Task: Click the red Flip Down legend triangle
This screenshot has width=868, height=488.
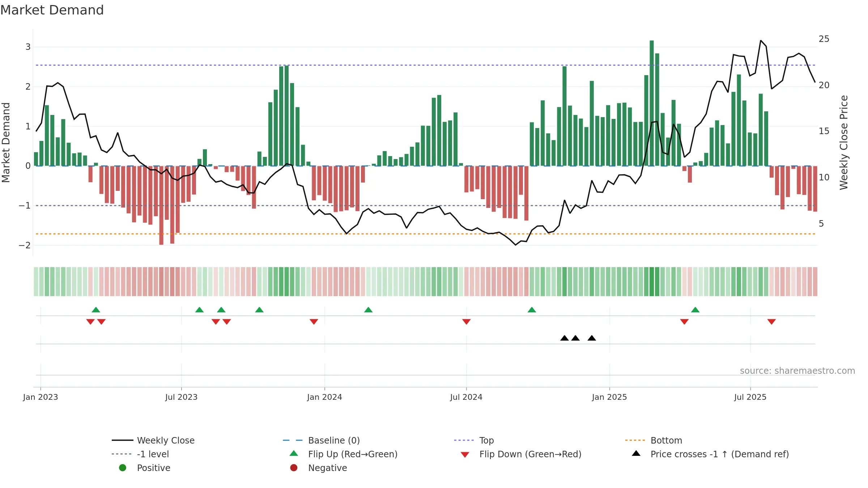Action: [465, 455]
